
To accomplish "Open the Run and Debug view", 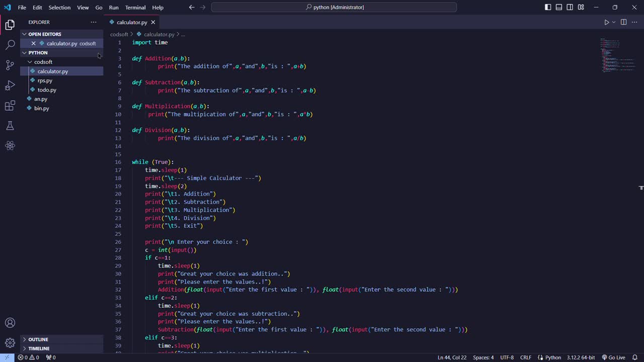I will coord(10,85).
